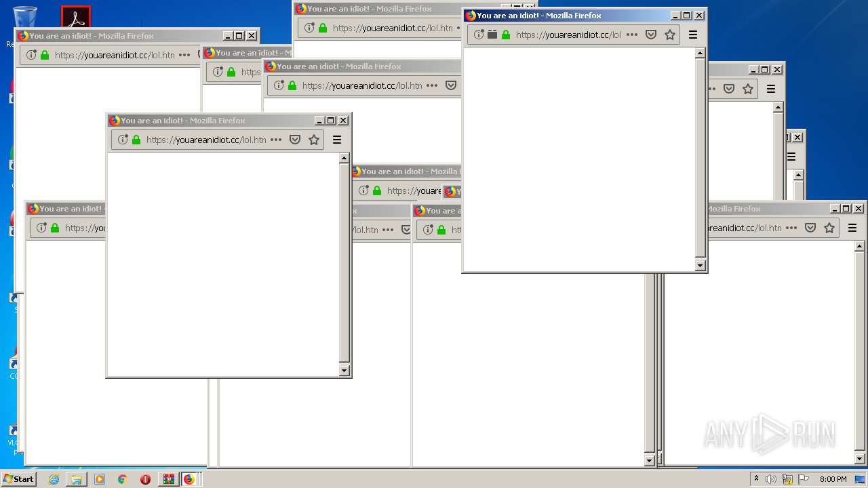Click URL field in active blue-titled window
Image resolution: width=868 pixels, height=488 pixels.
(568, 35)
